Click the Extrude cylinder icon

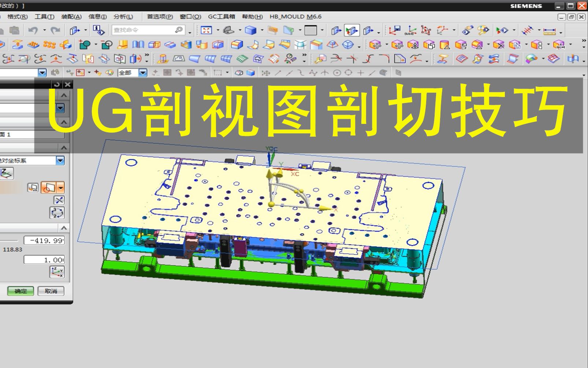point(163,59)
